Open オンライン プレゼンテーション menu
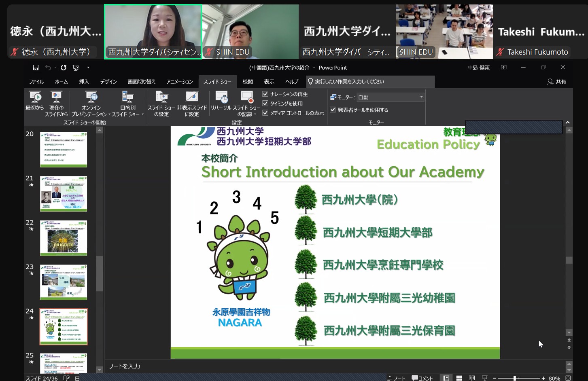This screenshot has width=588, height=381. [91, 104]
